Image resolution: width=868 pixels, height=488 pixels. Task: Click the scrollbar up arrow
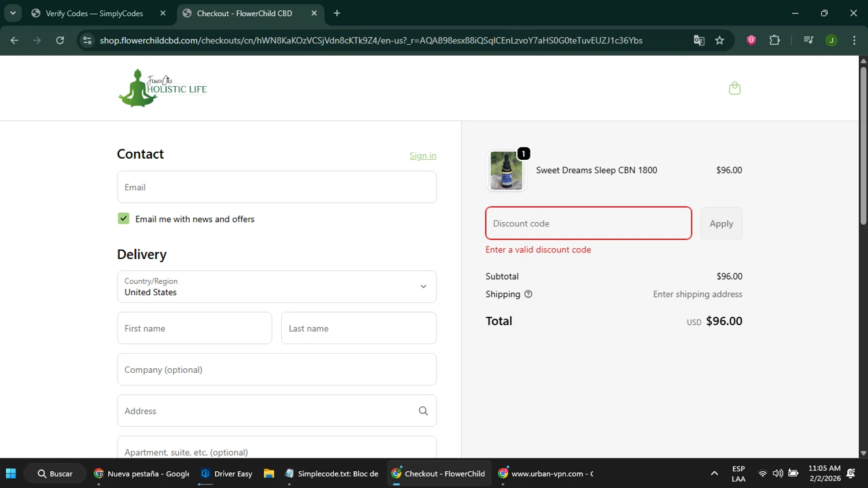pyautogui.click(x=863, y=60)
